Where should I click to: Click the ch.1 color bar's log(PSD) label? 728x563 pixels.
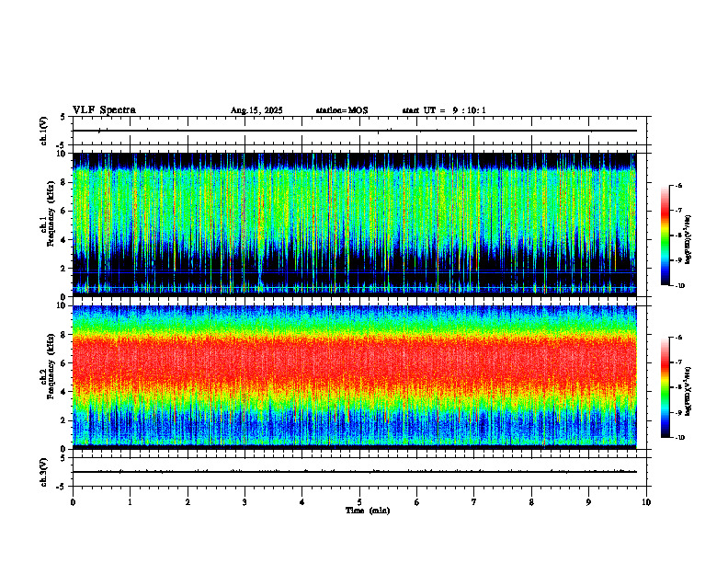coord(688,239)
